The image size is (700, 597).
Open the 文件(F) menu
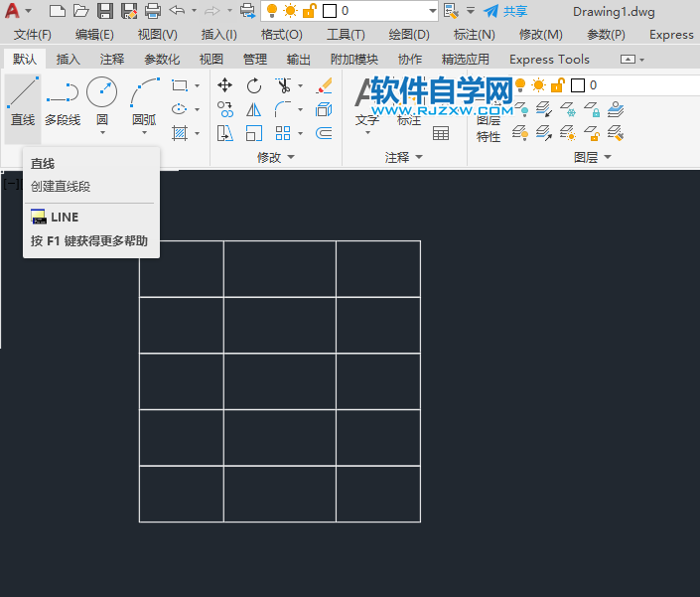[x=32, y=35]
